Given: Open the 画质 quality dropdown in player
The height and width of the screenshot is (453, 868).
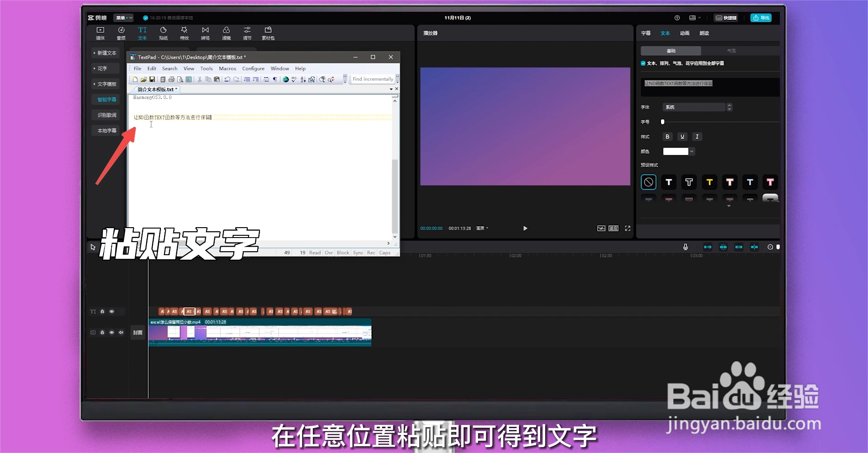Looking at the screenshot, I should click(482, 229).
